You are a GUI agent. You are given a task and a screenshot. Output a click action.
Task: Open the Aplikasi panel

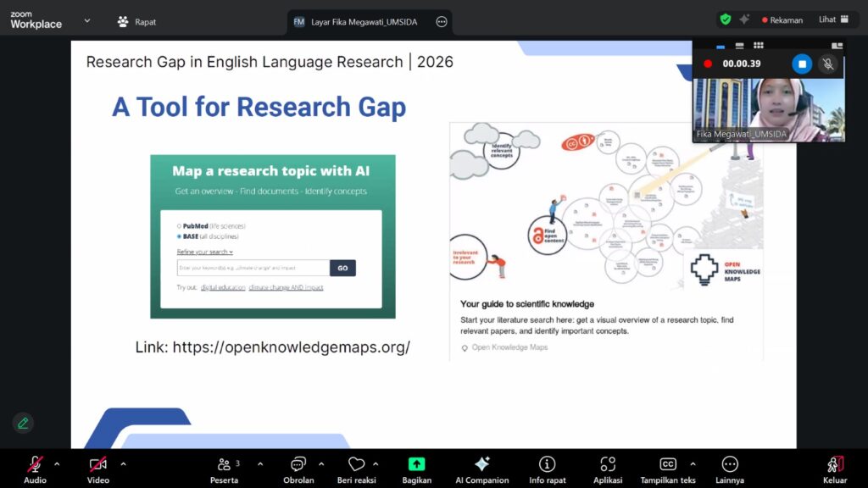coord(607,465)
